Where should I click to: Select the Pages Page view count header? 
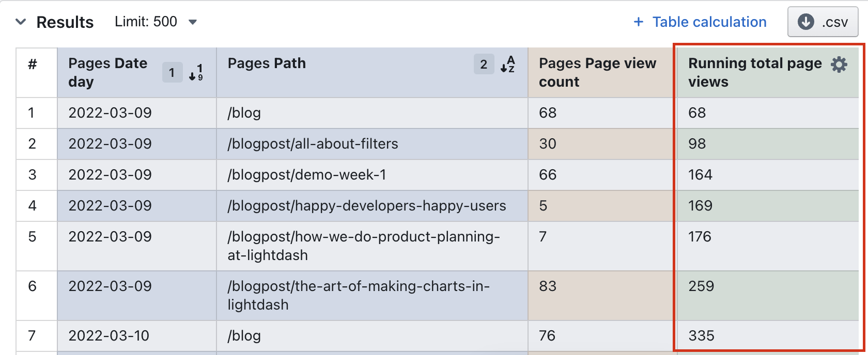click(x=597, y=72)
